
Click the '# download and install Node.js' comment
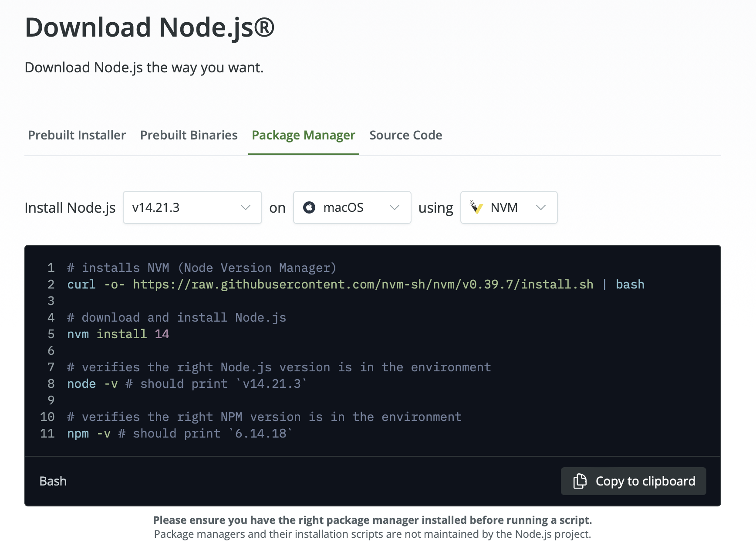[x=176, y=318]
